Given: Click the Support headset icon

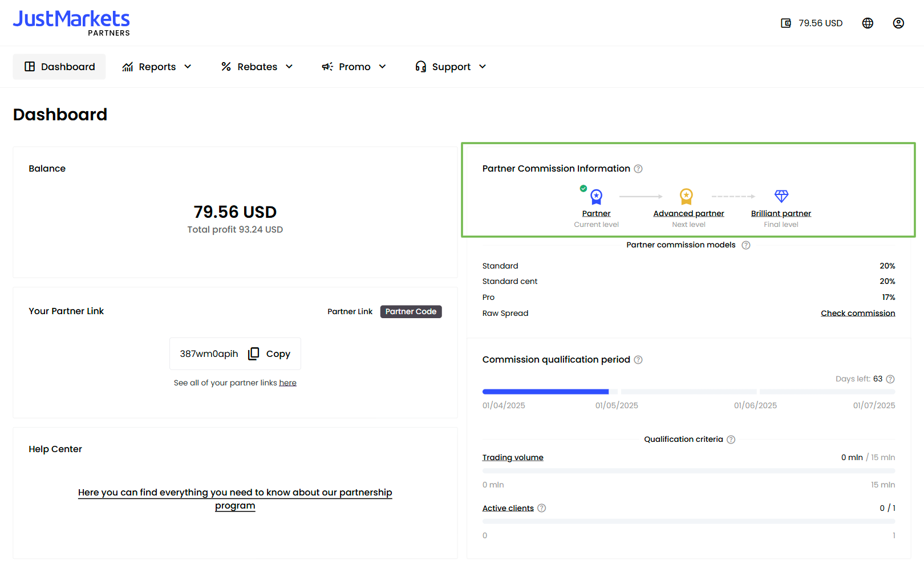Looking at the screenshot, I should [x=421, y=67].
